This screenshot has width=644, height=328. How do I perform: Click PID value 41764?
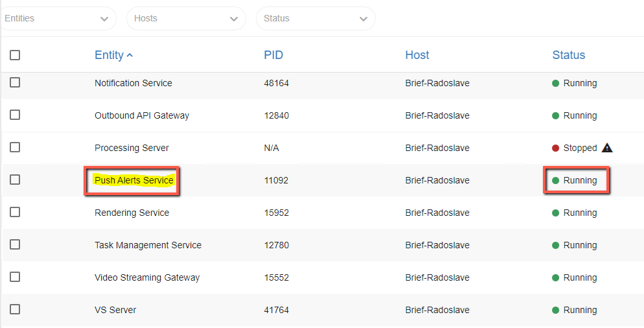(x=277, y=310)
